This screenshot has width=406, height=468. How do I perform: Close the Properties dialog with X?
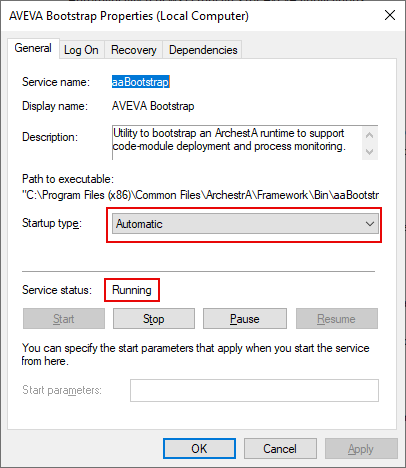[390, 15]
